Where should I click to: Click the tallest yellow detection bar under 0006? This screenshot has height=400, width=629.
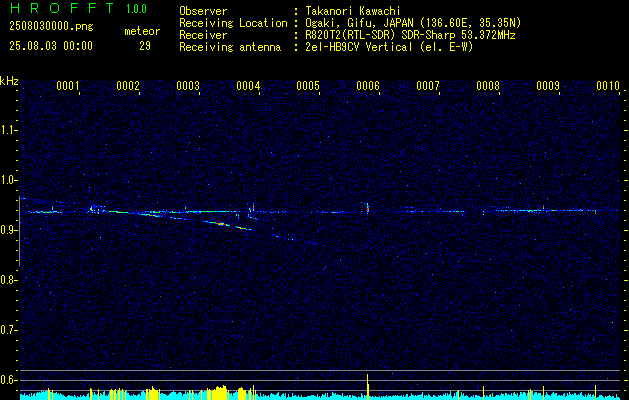coord(367,387)
